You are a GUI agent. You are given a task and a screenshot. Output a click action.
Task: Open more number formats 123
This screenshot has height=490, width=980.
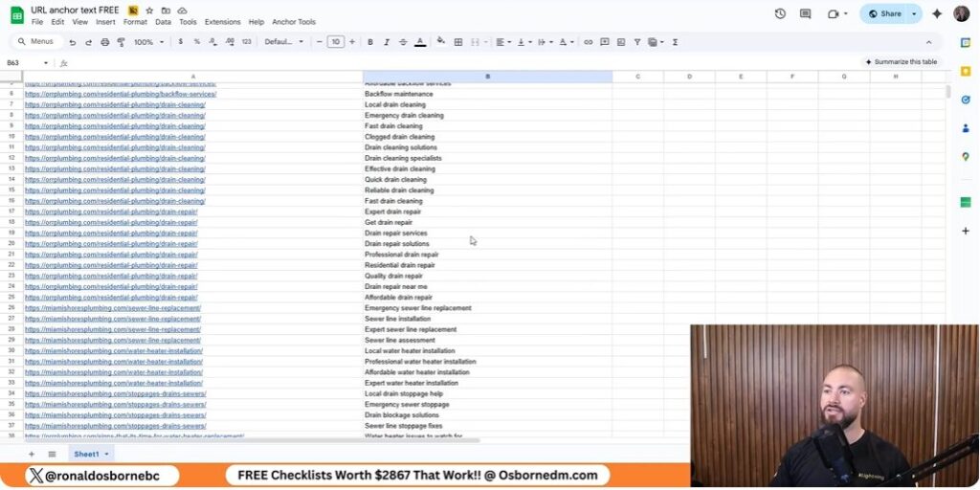coord(246,42)
